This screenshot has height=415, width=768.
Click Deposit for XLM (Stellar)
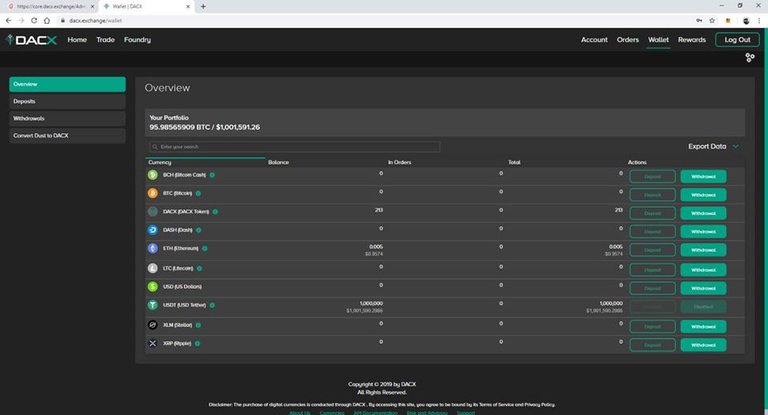click(652, 326)
